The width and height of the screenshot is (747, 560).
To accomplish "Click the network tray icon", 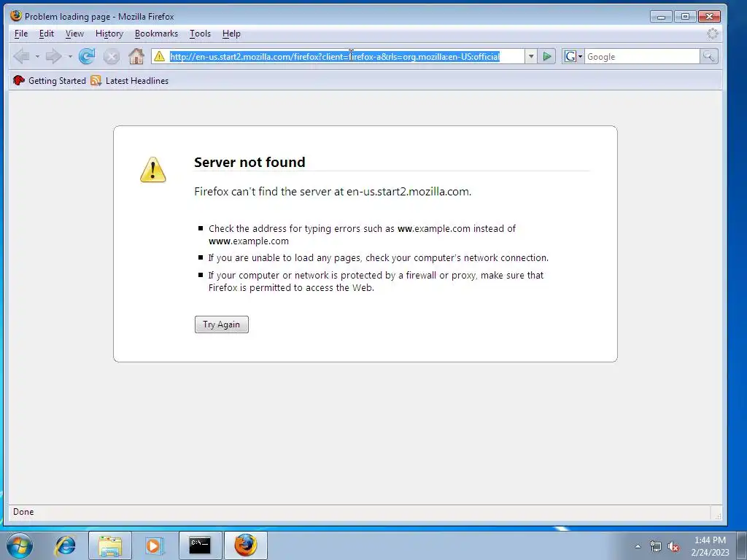I will [656, 546].
